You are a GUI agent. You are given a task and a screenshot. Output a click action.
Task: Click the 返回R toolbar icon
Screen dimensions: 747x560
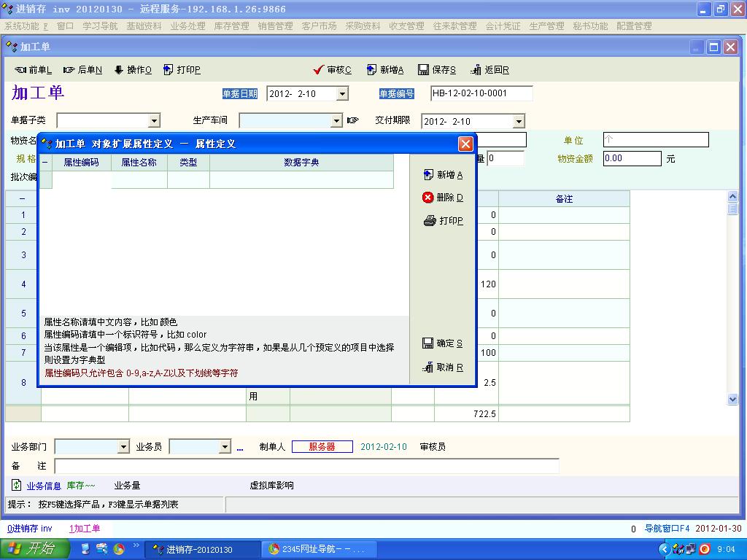click(476, 70)
